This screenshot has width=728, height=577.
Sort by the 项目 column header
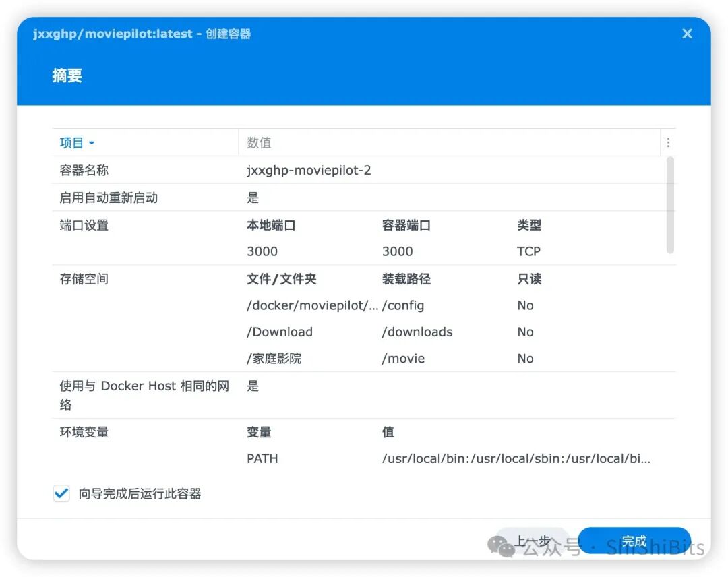click(77, 142)
